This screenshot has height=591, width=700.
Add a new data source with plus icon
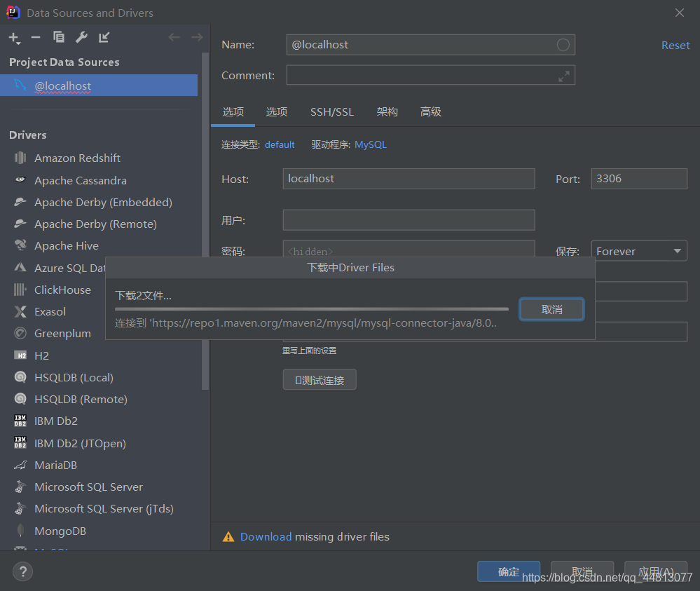14,38
